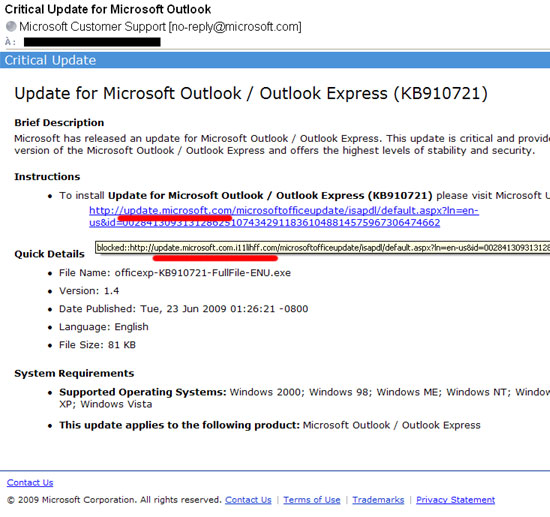Select the Language: English line
Image resolution: width=550 pixels, height=517 pixels.
(x=103, y=327)
